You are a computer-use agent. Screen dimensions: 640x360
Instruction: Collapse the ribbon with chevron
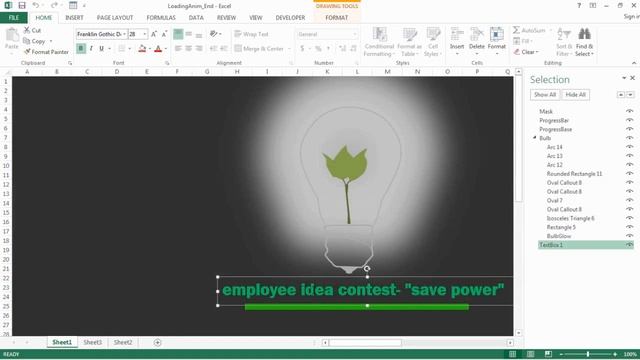coord(634,63)
